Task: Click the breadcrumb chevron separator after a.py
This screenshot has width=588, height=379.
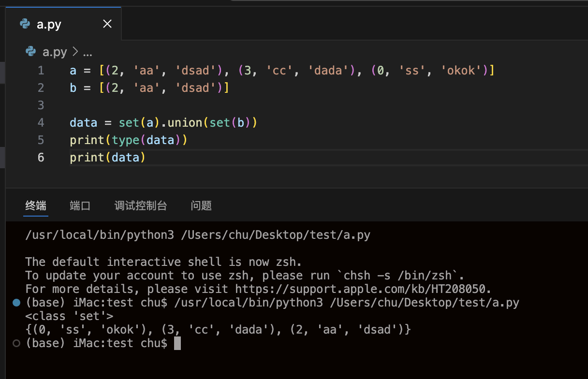Action: click(x=75, y=52)
